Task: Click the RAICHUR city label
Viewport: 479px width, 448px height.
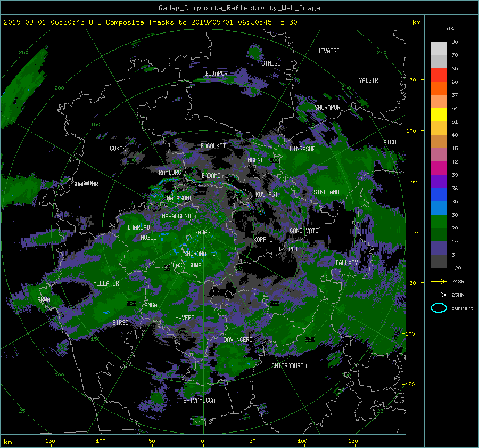Action: tap(391, 142)
